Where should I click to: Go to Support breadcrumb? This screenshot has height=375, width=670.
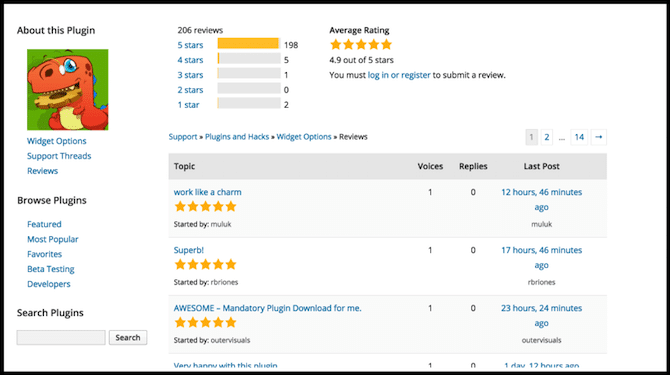pos(183,137)
